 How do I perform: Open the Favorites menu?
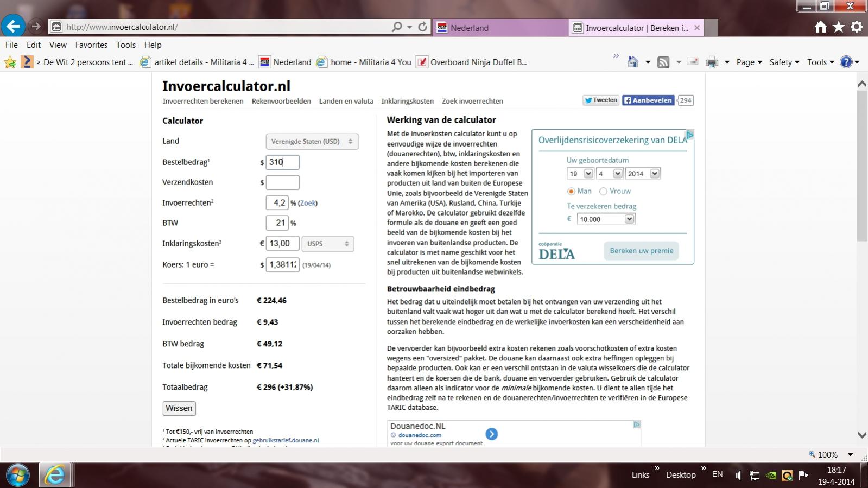click(91, 45)
